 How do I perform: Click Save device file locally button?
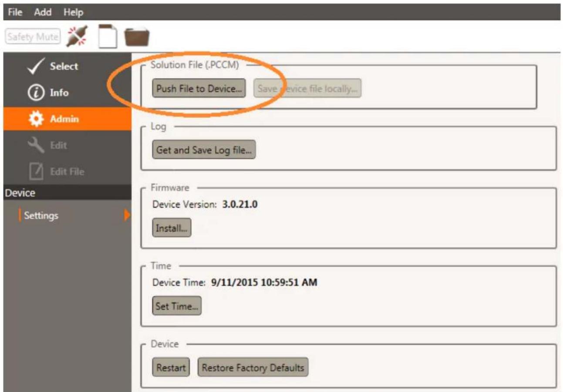pos(307,89)
